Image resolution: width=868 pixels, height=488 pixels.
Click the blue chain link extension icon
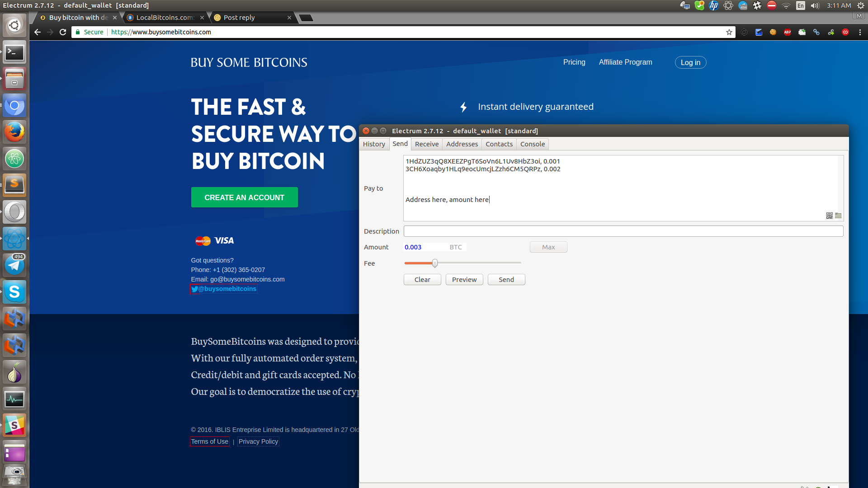pos(816,32)
